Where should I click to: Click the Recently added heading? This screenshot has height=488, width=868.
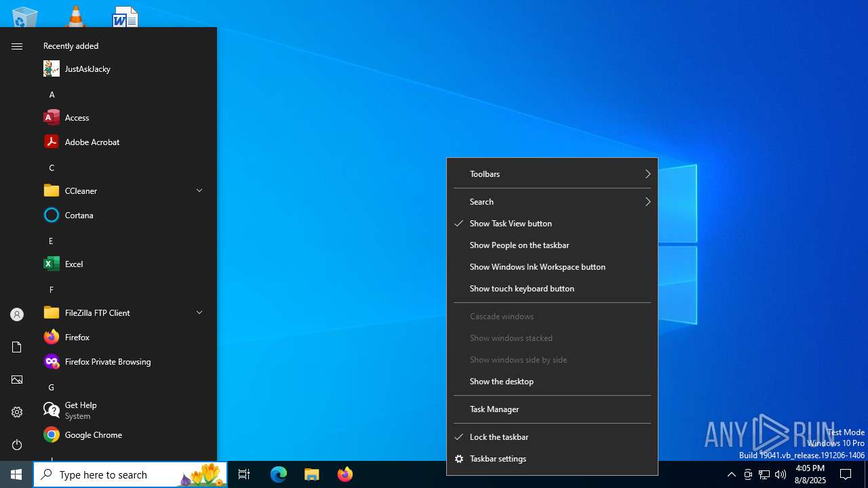tap(71, 46)
